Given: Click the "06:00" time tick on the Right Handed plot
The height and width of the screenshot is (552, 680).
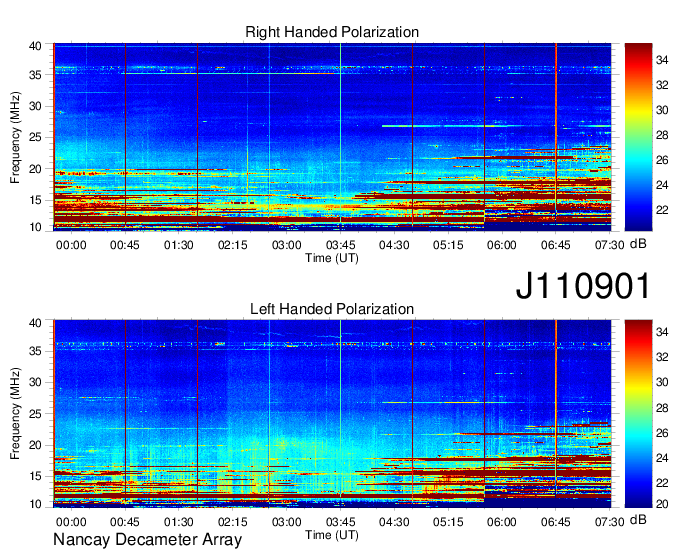Looking at the screenshot, I should [x=502, y=245].
